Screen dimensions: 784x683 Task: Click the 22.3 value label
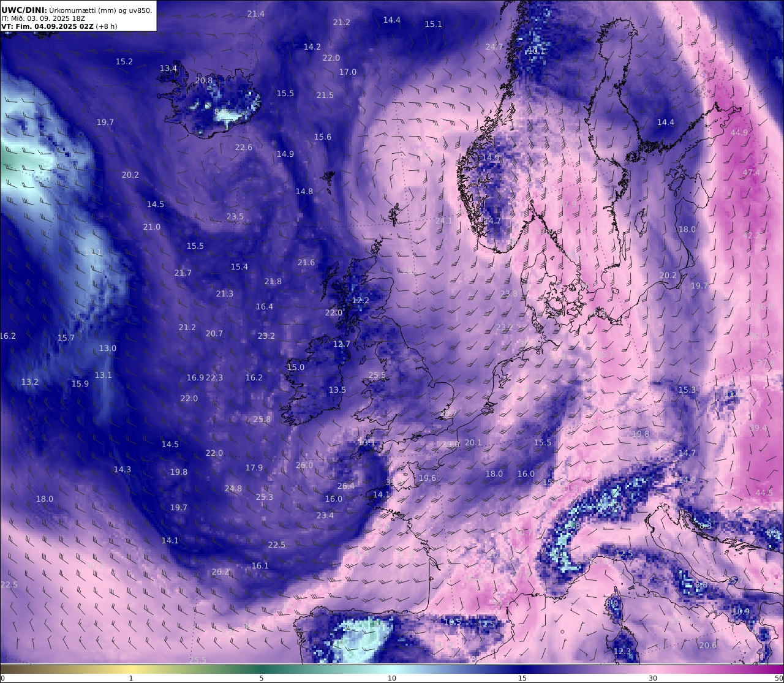click(214, 377)
